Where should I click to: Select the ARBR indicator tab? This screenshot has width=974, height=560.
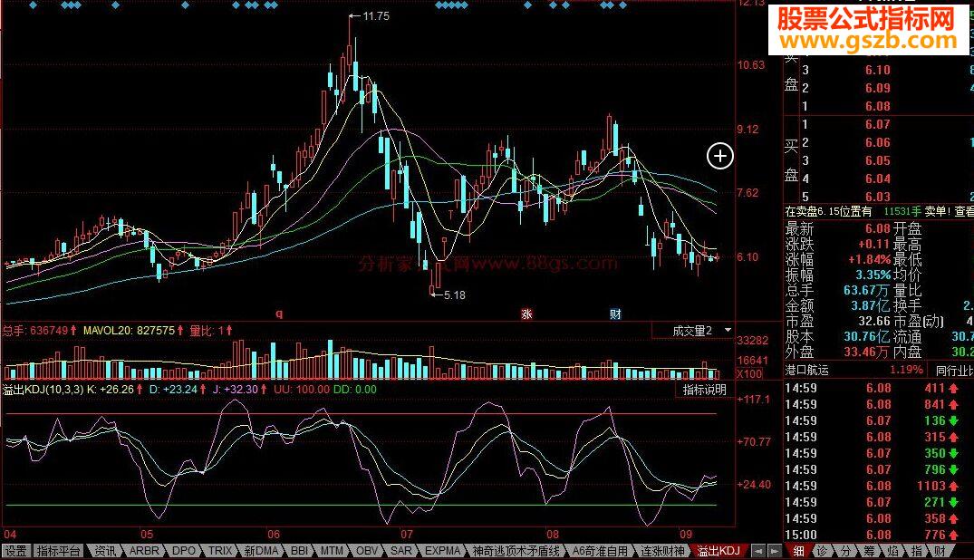click(x=144, y=551)
